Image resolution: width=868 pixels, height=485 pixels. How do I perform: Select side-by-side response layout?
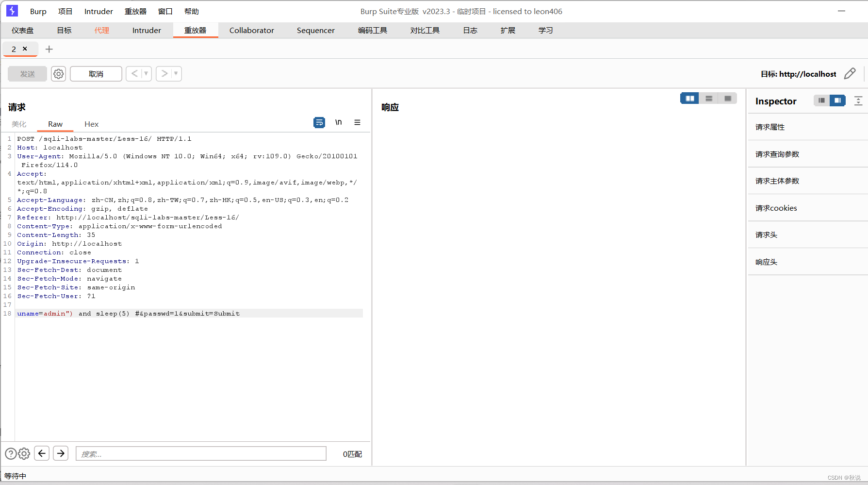coord(689,99)
